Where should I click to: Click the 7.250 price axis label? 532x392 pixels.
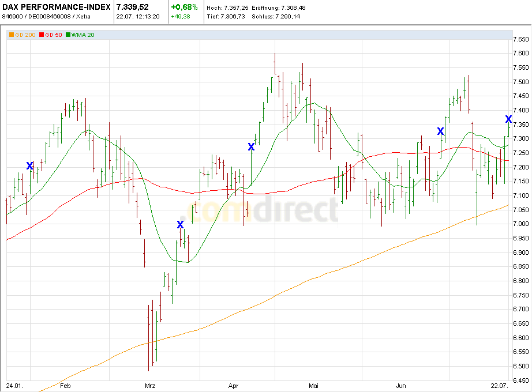pos(521,153)
